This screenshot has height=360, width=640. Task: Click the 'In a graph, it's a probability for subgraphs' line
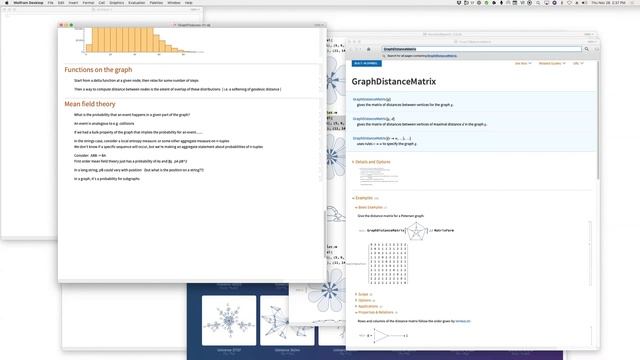coord(107,179)
